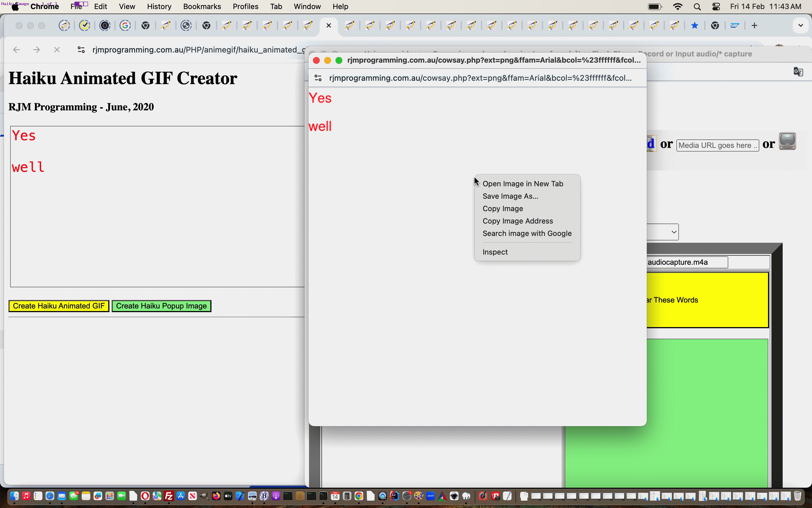This screenshot has height=508, width=812.
Task: Open App Store dock icon
Action: tap(181, 496)
